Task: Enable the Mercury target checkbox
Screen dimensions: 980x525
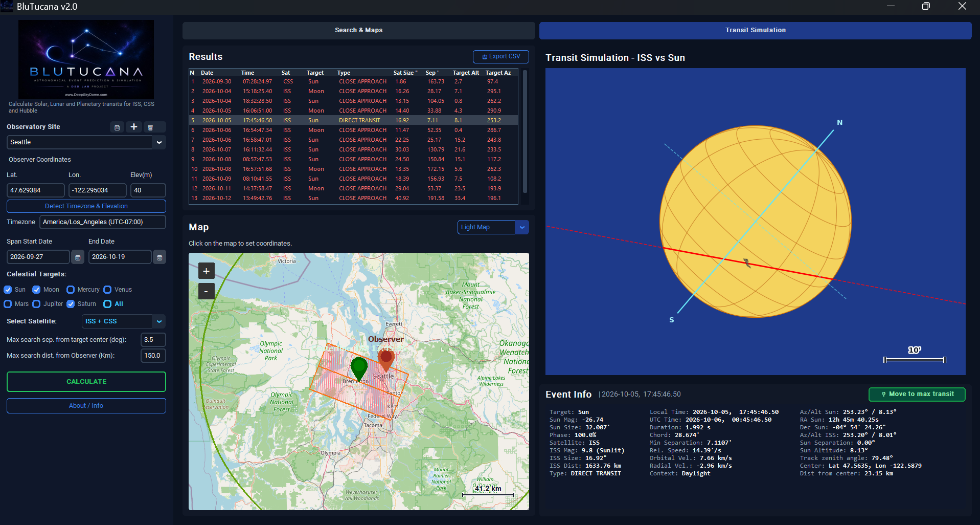Action: coord(71,290)
